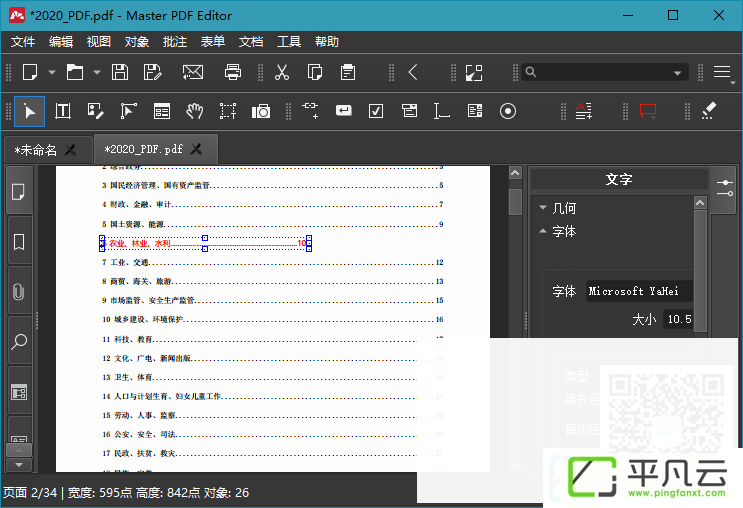Add a sticky note comment
The width and height of the screenshot is (743, 508).
(648, 111)
